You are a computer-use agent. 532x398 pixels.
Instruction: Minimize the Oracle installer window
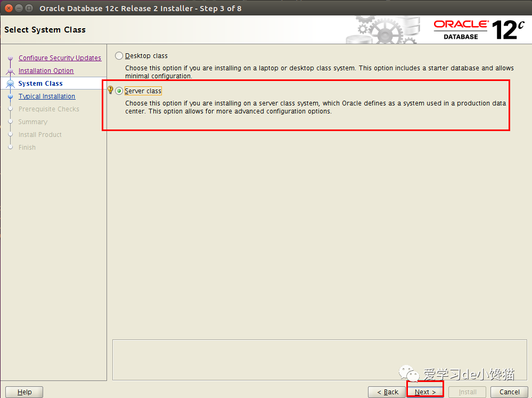[19, 8]
